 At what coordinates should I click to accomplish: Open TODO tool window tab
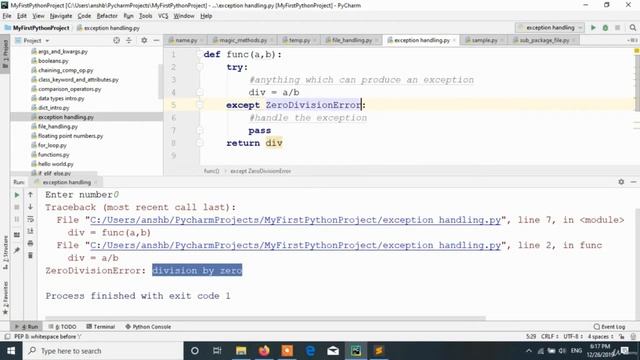click(62, 327)
